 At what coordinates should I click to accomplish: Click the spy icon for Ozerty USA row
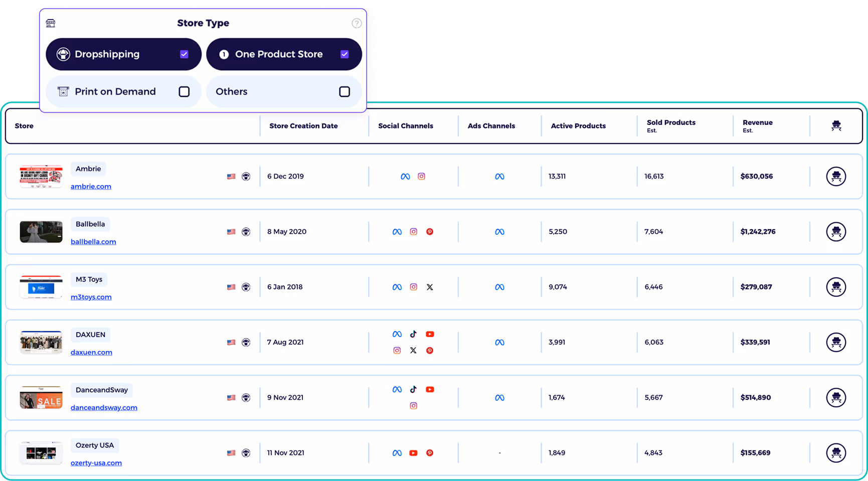(x=836, y=452)
